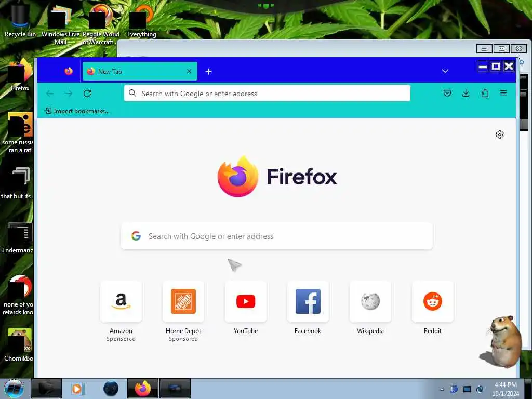532x399 pixels.
Task: Select the Recycle Bin desktop icon
Action: (20, 21)
